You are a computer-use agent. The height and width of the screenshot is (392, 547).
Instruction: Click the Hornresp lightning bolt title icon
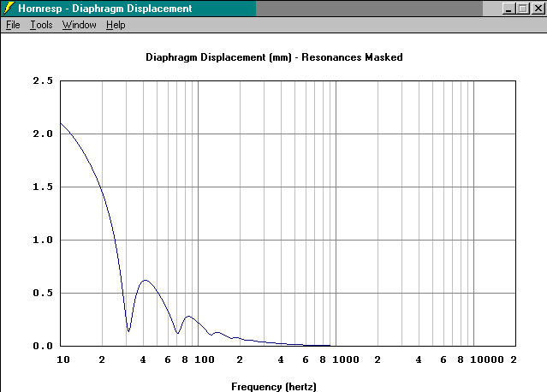9,8
